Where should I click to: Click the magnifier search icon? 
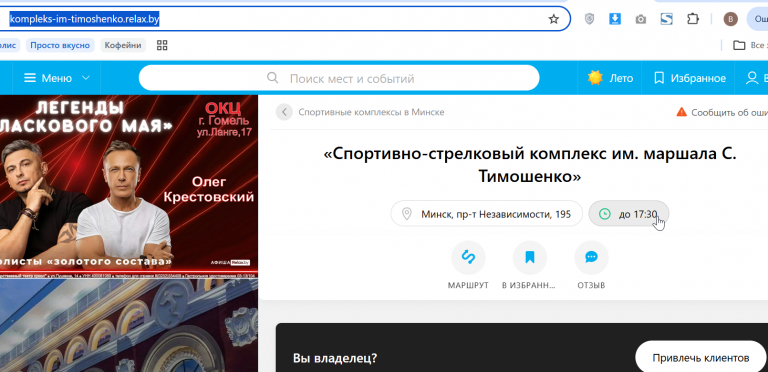click(x=272, y=78)
